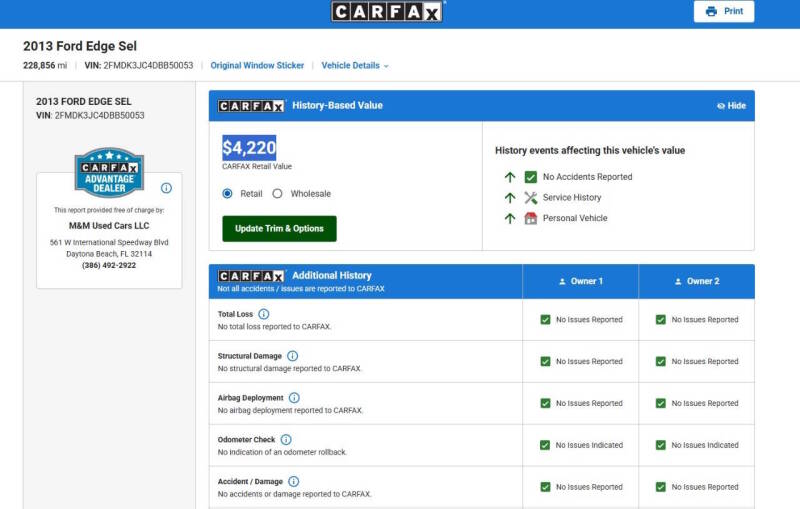Click the No Accidents Reported green checkmark
Viewport: 800px width, 509px height.
(531, 177)
